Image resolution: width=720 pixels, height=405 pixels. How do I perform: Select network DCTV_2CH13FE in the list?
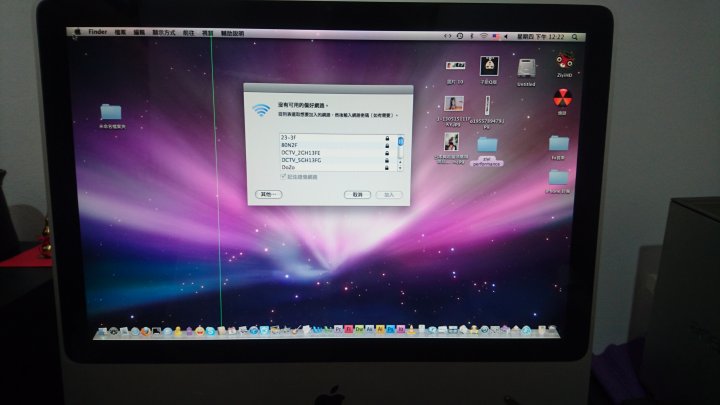click(336, 153)
